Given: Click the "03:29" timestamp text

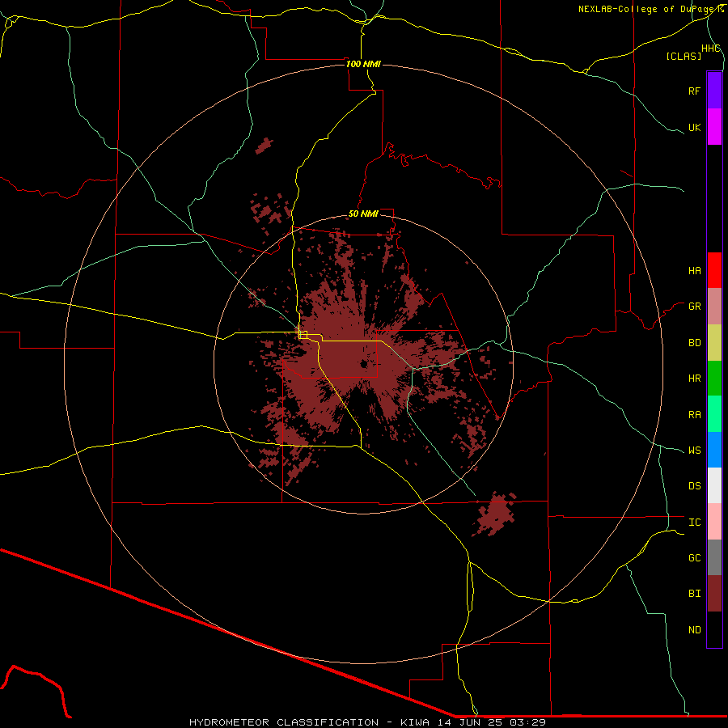Looking at the screenshot, I should coord(528,722).
